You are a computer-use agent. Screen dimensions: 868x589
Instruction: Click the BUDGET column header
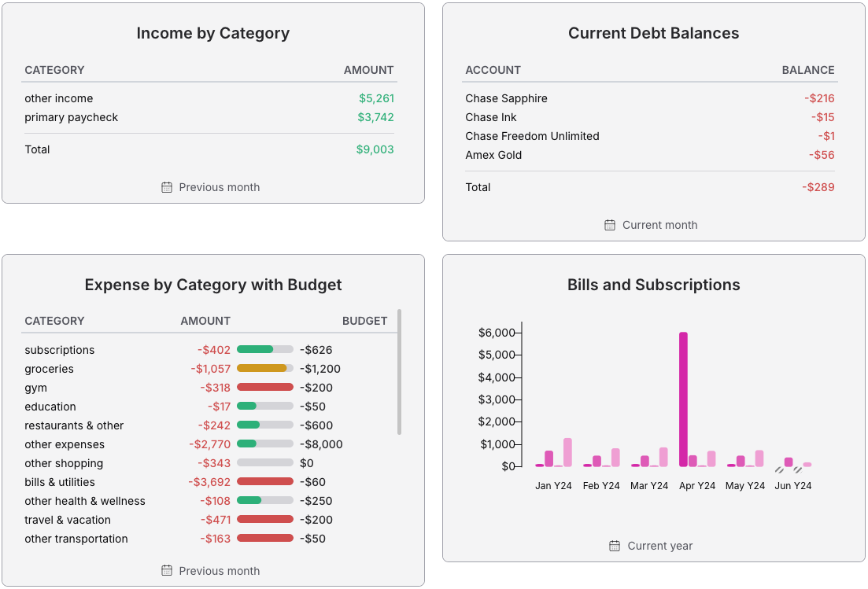tap(364, 321)
